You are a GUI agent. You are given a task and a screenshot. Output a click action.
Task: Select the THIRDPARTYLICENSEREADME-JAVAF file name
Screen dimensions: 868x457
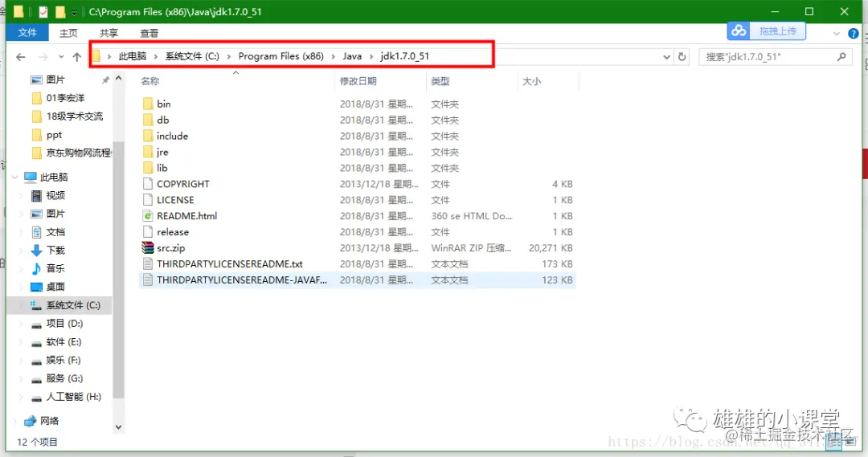(x=242, y=280)
